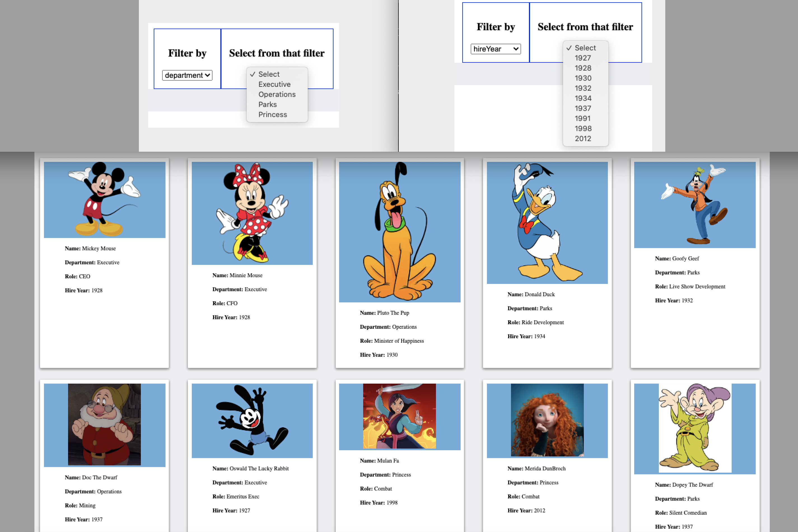
Task: Click the Role: CFO text
Action: (225, 303)
